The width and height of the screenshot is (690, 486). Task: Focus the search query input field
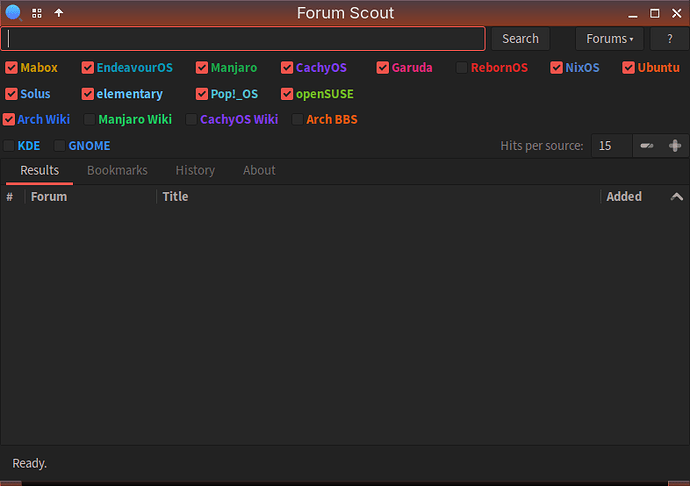[x=243, y=39]
